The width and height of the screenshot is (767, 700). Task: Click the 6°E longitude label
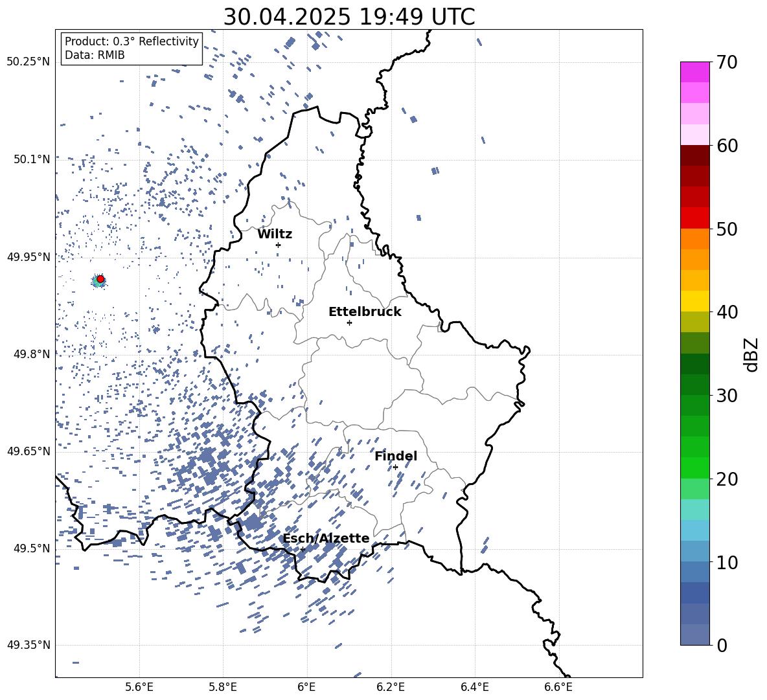pos(306,687)
